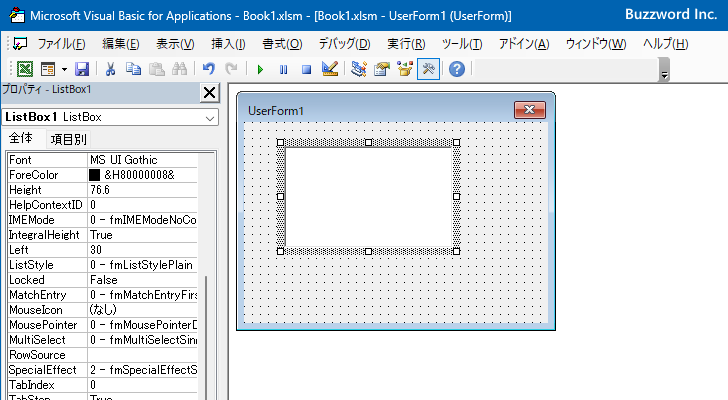Click the Left value 30
This screenshot has width=728, height=400.
coord(143,250)
